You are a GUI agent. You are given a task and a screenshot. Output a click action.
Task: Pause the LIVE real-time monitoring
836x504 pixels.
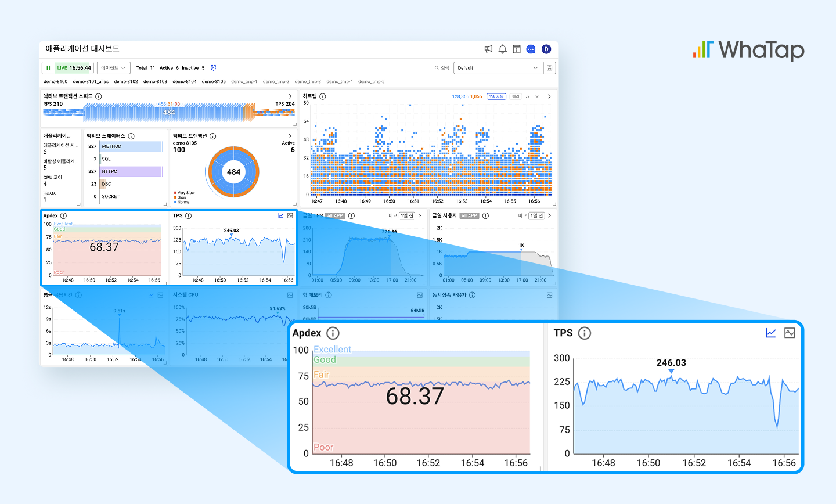pyautogui.click(x=48, y=68)
